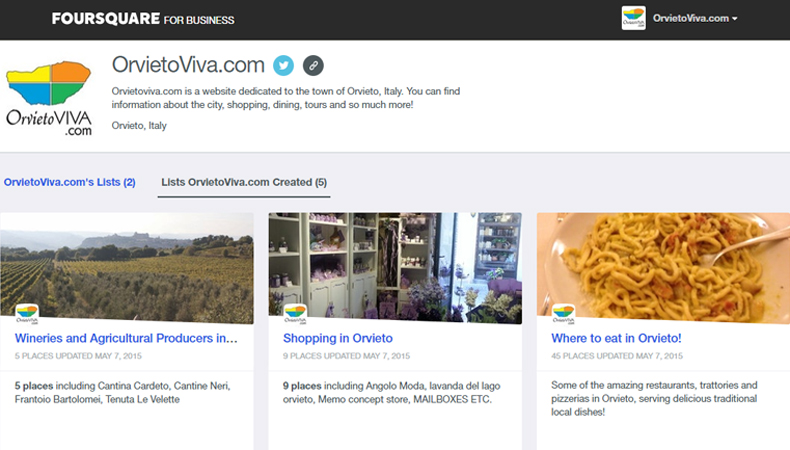This screenshot has height=450, width=790.
Task: Click small author badge on Shopping card
Action: pos(295,314)
